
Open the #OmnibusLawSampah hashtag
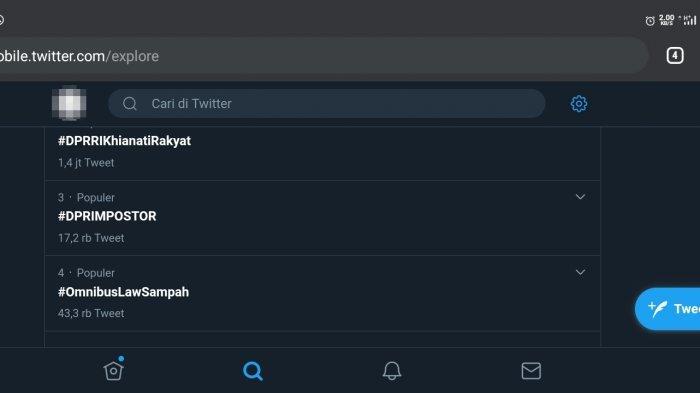click(123, 292)
